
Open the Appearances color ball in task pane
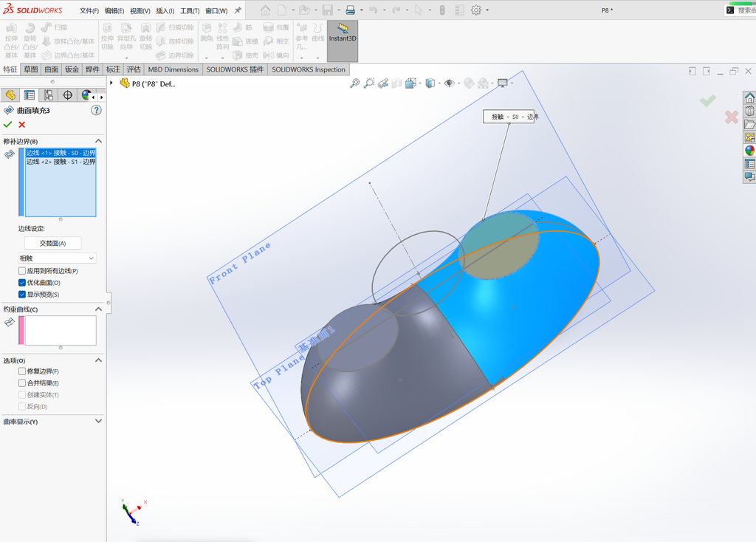750,151
